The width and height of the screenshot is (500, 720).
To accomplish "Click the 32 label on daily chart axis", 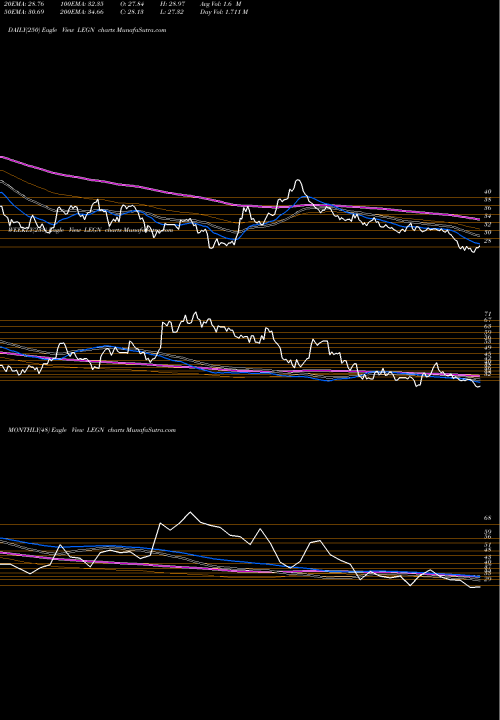I will point(488,225).
